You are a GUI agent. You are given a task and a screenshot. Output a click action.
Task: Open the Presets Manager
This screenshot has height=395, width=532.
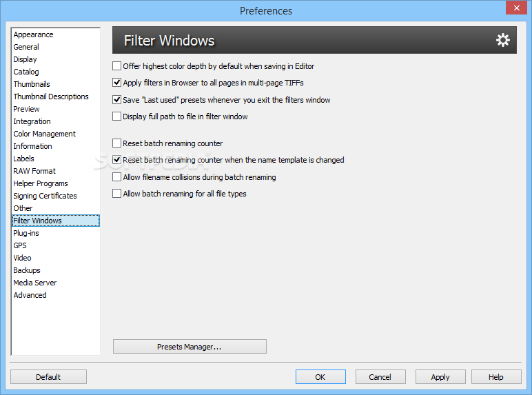(190, 347)
